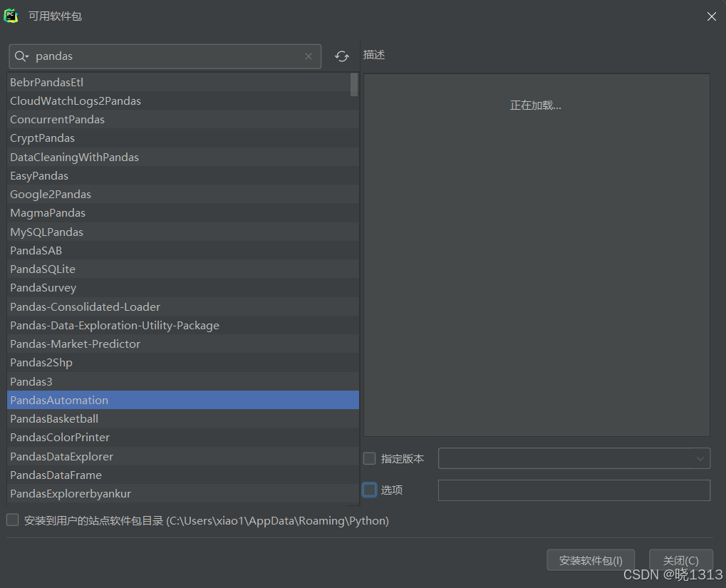Select Pandas-Consolidated-Loader package
Screen dimensions: 726x588
click(183, 306)
